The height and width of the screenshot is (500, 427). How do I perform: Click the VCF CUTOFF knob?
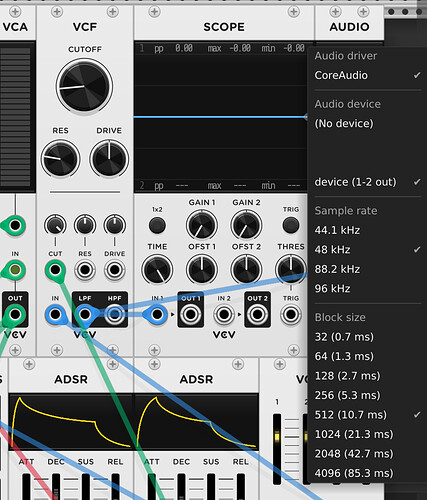84,86
